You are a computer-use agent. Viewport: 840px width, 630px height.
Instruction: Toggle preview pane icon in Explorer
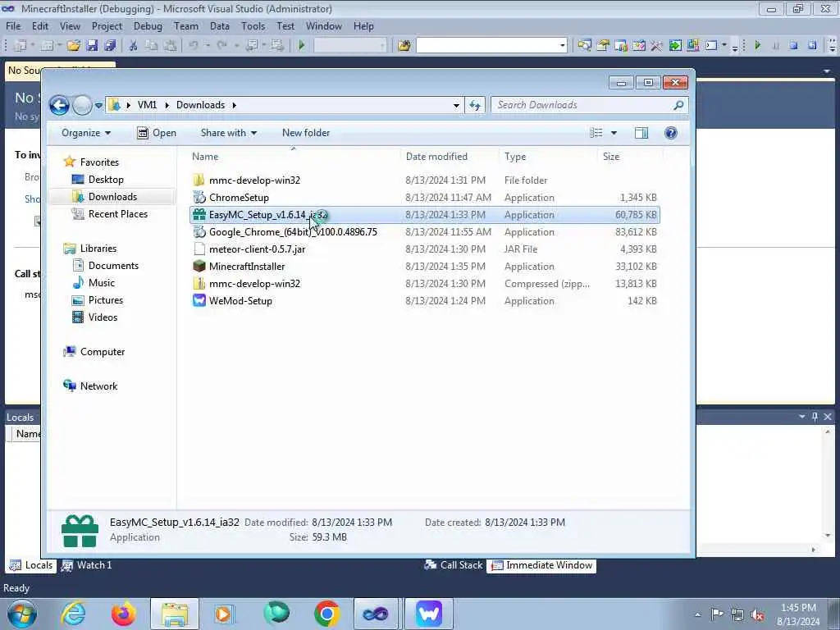coord(641,133)
